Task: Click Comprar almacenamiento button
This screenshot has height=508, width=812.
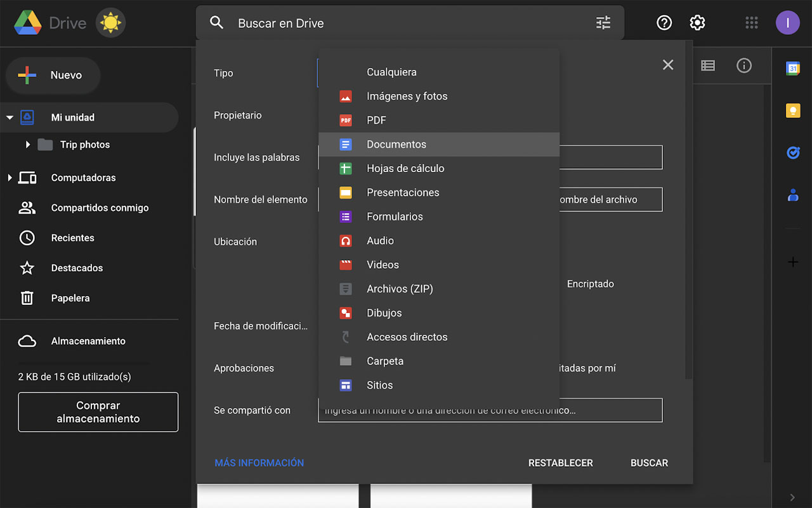Action: 98,412
